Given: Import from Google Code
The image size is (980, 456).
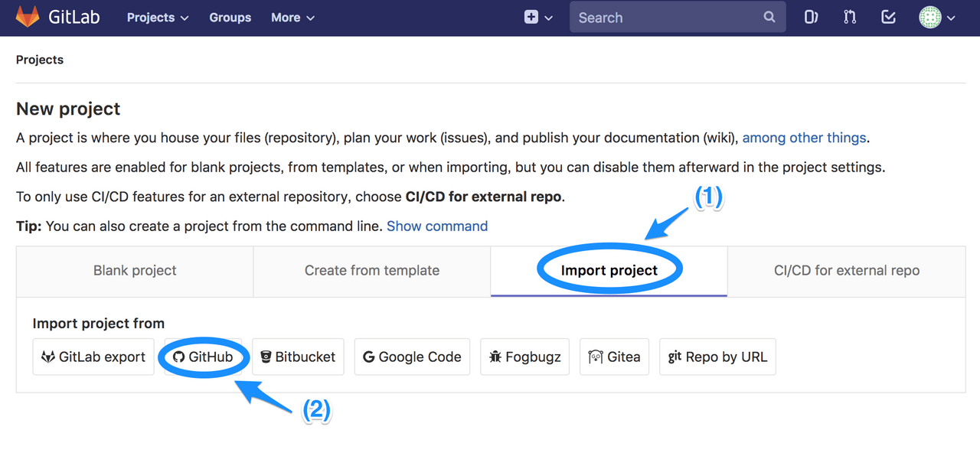Looking at the screenshot, I should click(412, 357).
